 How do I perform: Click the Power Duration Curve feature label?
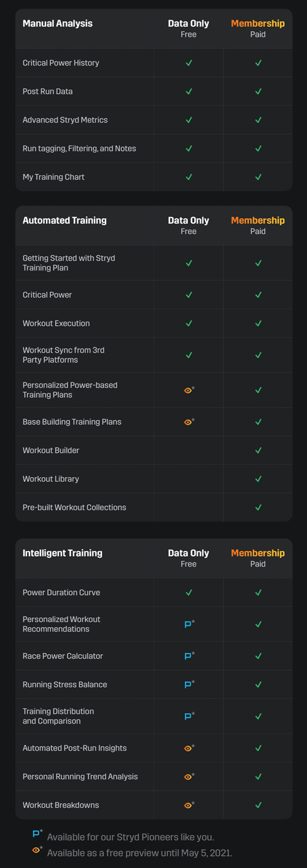(61, 593)
